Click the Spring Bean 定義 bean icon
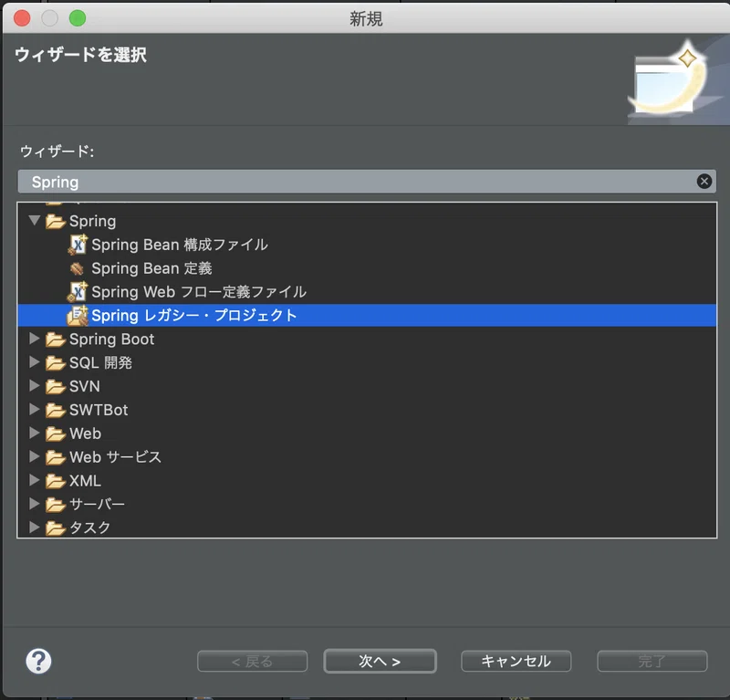730x700 pixels. (x=77, y=268)
